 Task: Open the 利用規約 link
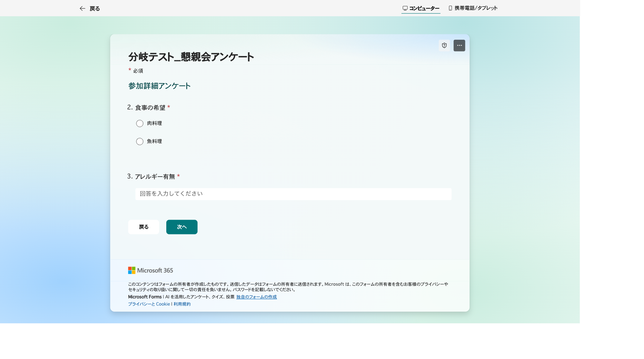[182, 304]
